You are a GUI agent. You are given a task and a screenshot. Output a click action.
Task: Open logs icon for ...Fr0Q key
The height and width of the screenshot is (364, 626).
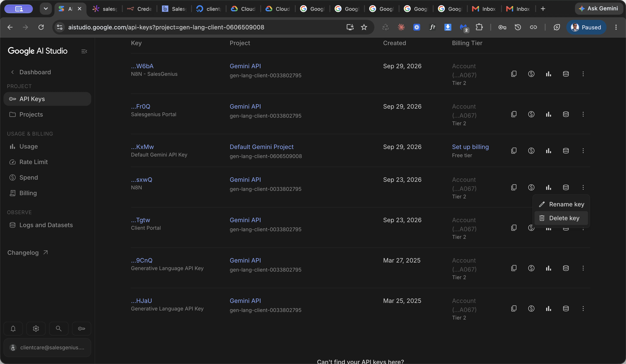[566, 114]
